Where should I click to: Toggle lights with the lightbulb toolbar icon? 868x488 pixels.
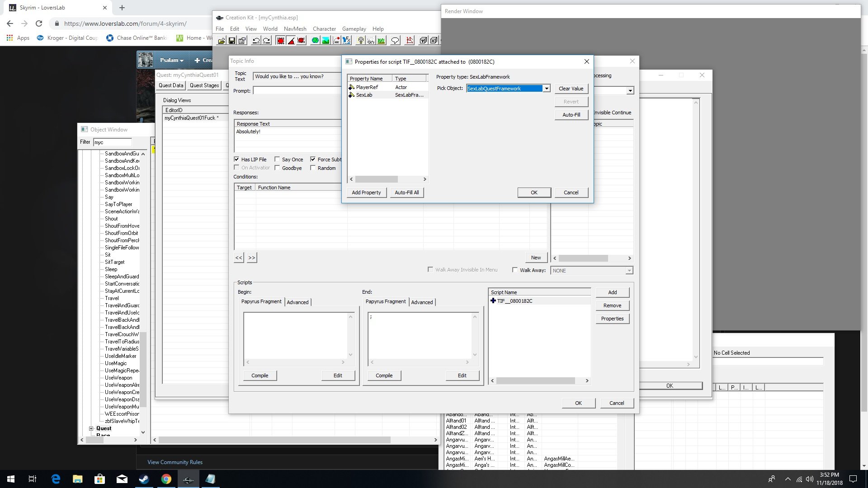pos(361,40)
